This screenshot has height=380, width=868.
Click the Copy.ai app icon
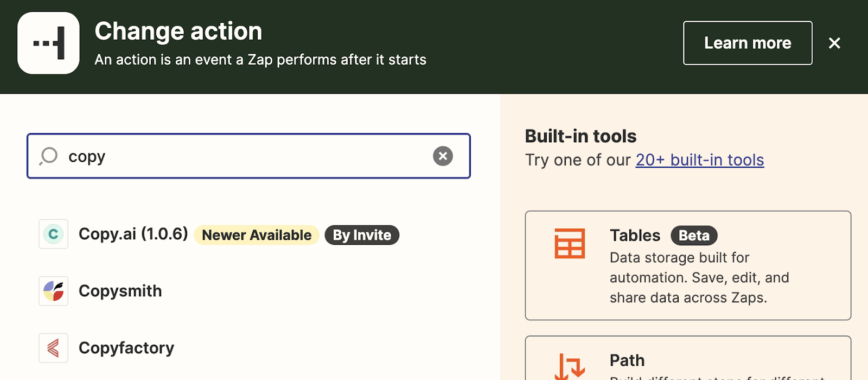click(x=53, y=234)
